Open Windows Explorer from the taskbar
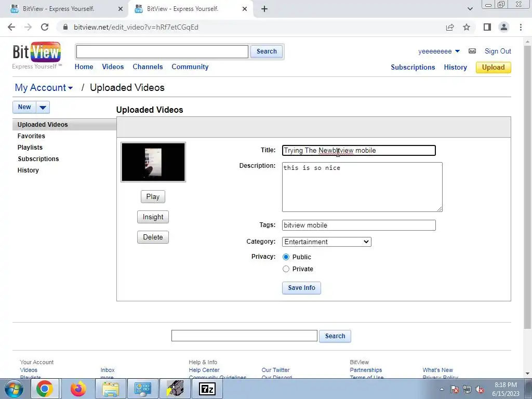The image size is (532, 399). 111,389
